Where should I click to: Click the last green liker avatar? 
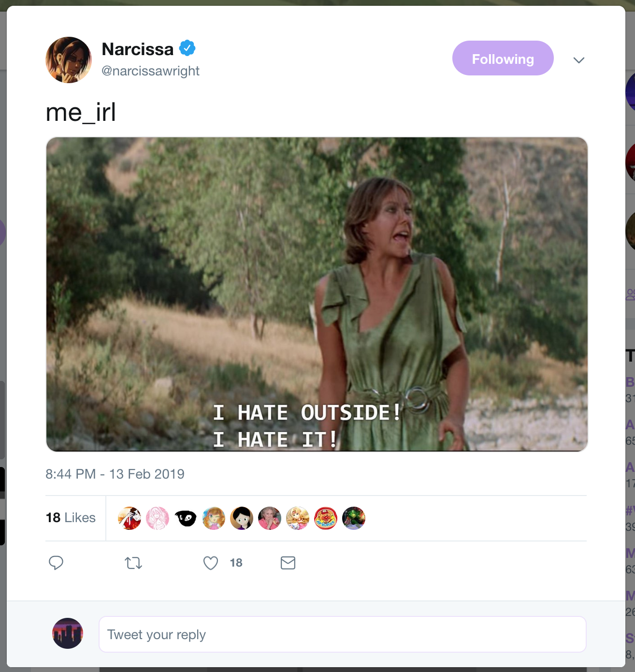click(354, 518)
